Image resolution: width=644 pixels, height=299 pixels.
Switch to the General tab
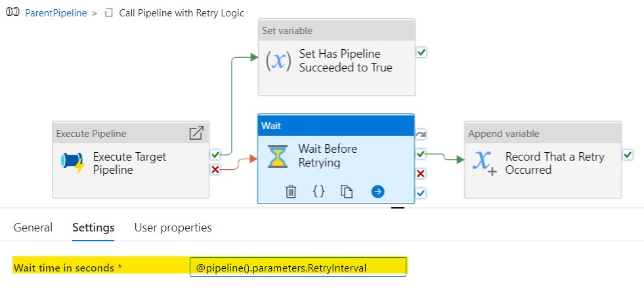click(x=33, y=228)
